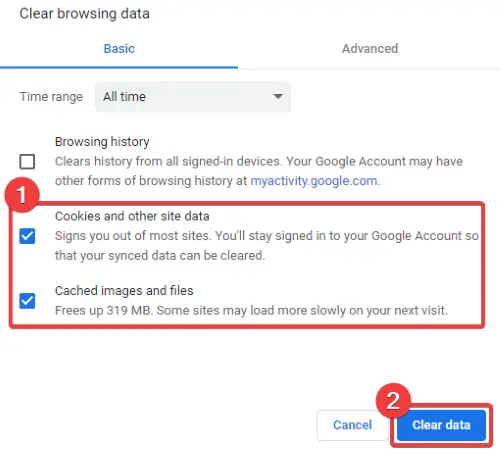Uncheck Cached images and files checkbox

point(27,301)
